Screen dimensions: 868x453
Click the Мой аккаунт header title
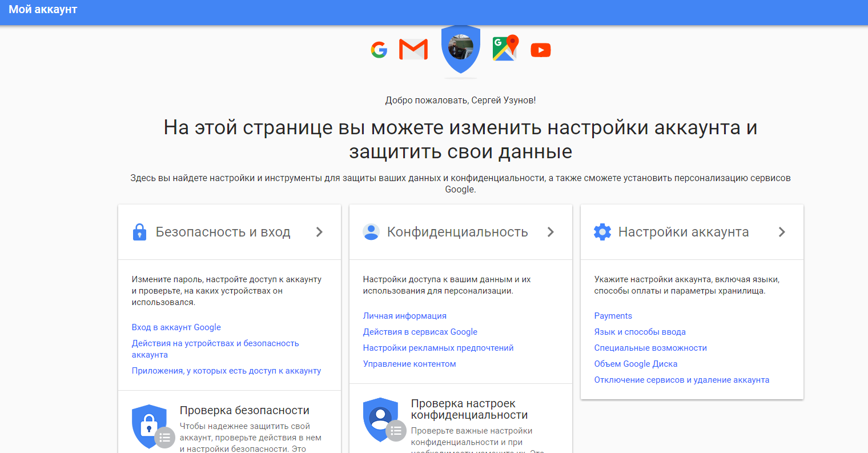click(x=43, y=10)
